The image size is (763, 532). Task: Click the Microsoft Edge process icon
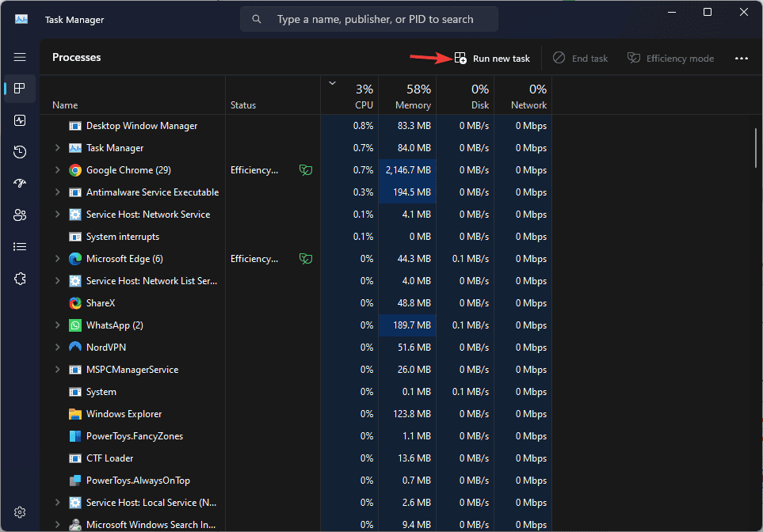coord(75,259)
